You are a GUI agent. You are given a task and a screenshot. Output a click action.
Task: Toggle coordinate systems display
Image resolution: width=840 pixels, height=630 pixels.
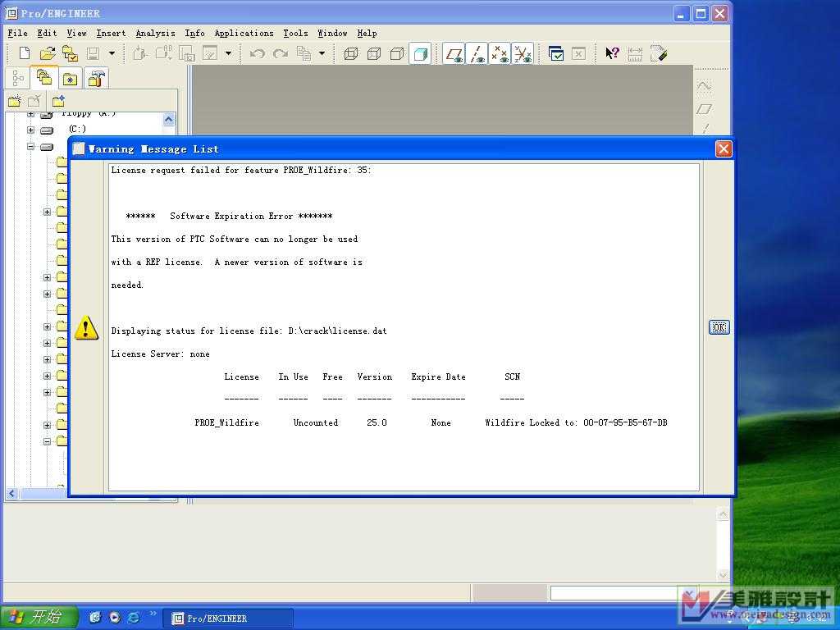(523, 53)
